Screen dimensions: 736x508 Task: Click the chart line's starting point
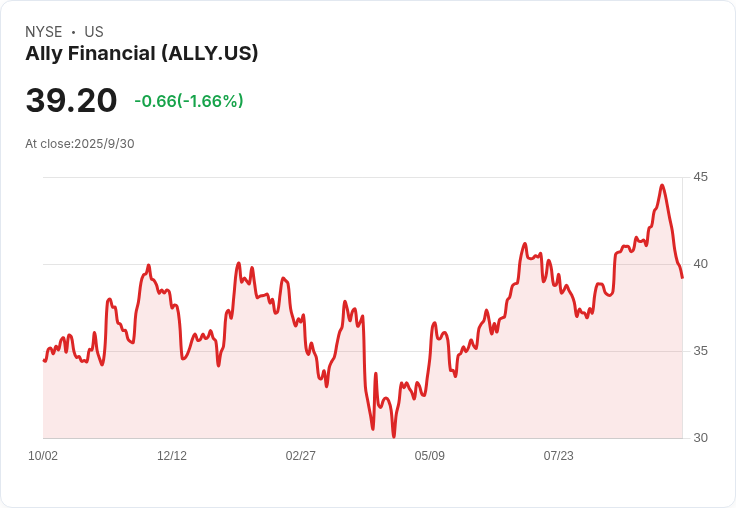[x=44, y=361]
